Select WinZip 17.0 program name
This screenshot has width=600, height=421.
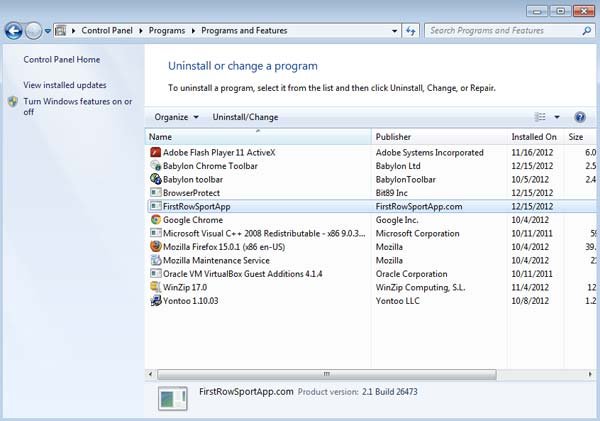pyautogui.click(x=185, y=287)
